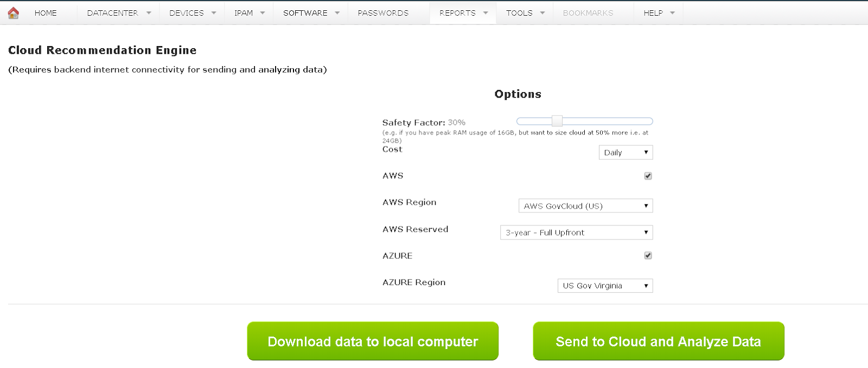Open the DATACENTER menu
The height and width of the screenshot is (368, 868).
pos(113,13)
